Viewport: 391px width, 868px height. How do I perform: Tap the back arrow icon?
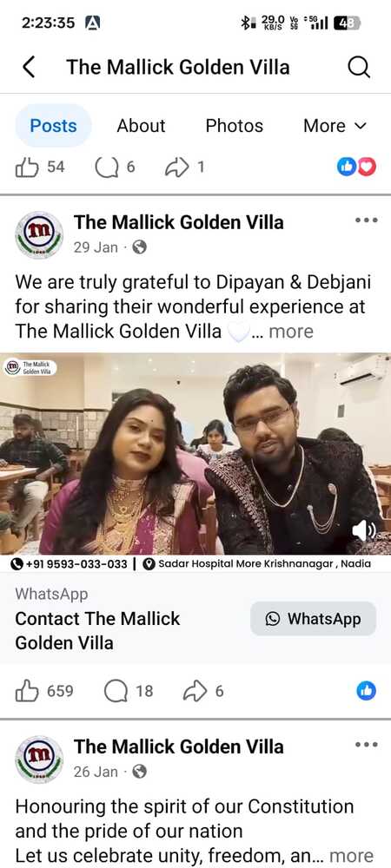coord(30,68)
